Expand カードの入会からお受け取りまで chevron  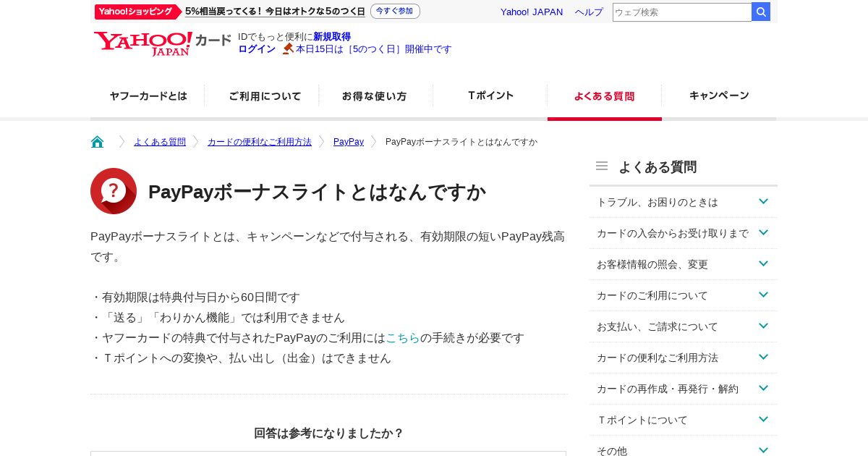click(x=763, y=232)
